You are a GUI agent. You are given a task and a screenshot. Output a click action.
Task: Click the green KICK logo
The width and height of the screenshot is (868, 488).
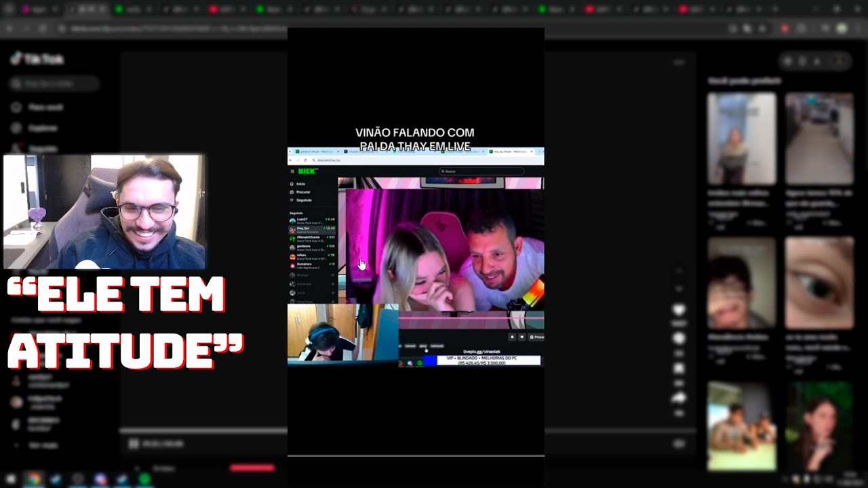tap(308, 171)
